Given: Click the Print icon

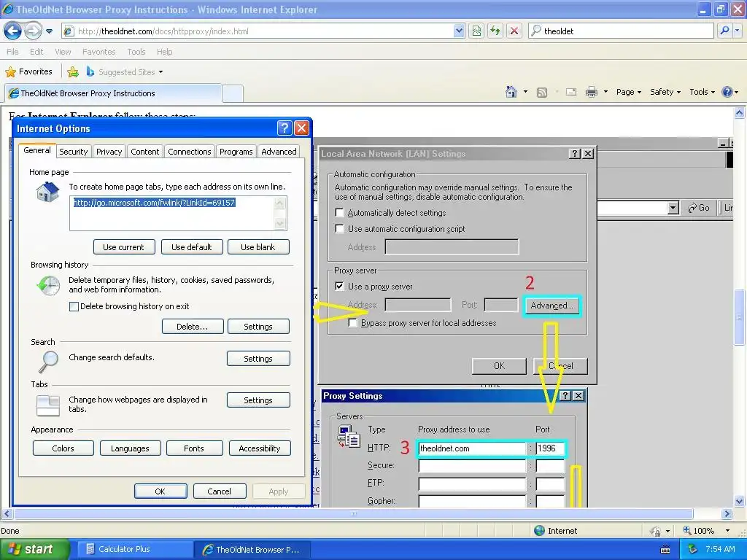Looking at the screenshot, I should 591,92.
